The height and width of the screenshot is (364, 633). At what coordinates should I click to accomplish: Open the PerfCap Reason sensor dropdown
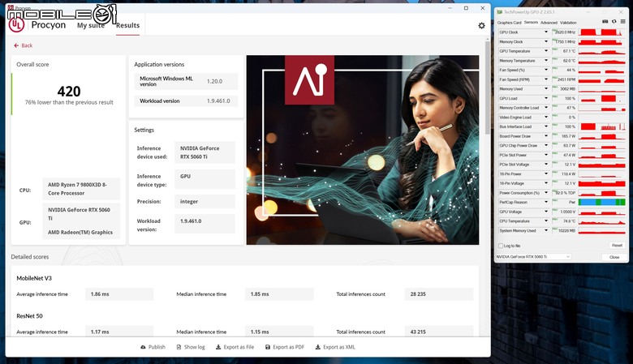[x=546, y=203]
